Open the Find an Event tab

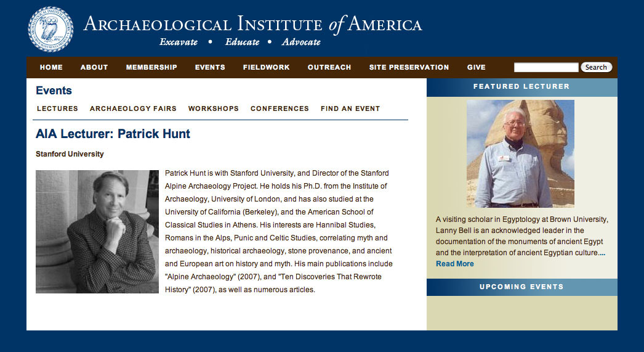pos(350,108)
